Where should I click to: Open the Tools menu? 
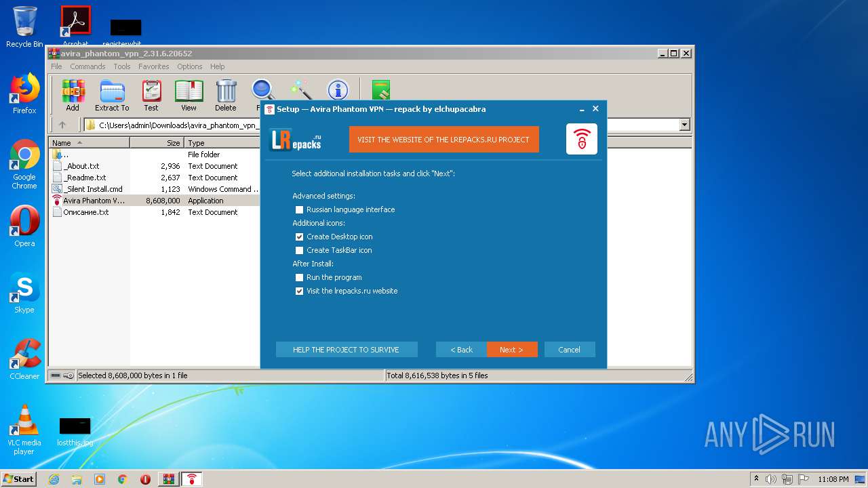122,66
